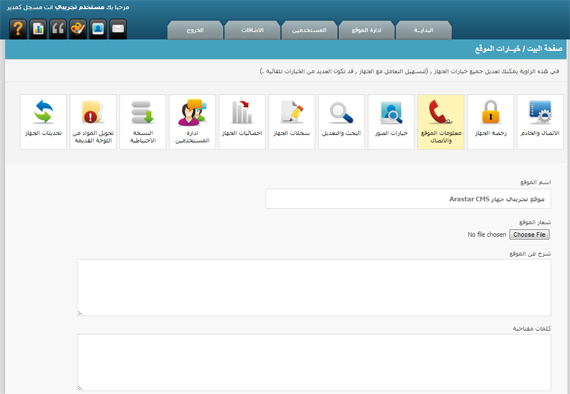Click the كلمات مفتاحية label
Screen dimensions: 570x394
[532, 329]
